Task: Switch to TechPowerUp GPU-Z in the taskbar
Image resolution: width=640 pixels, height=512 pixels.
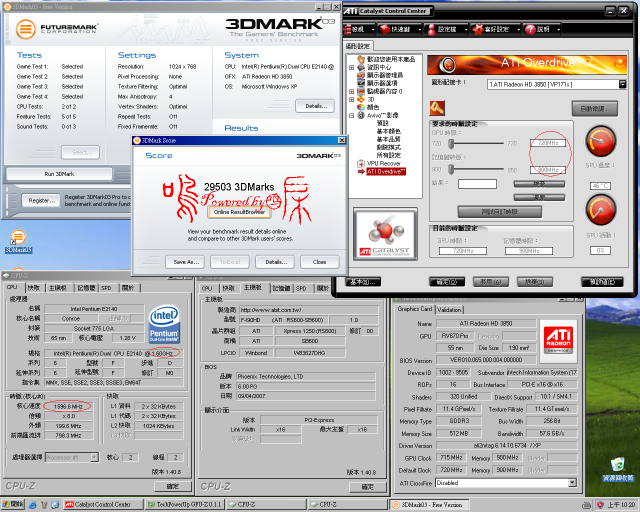Action: click(186, 505)
